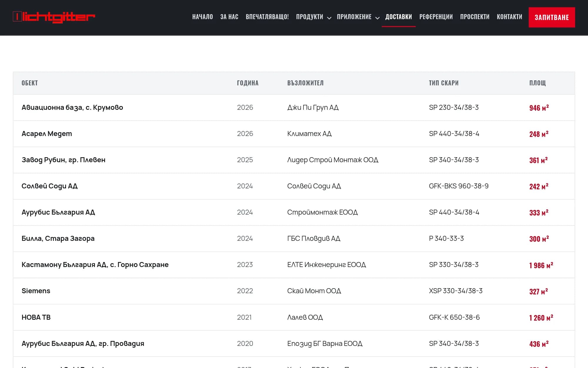The height and width of the screenshot is (368, 588).
Task: Click the ТИП СКАРИ column header
Action: pos(444,83)
